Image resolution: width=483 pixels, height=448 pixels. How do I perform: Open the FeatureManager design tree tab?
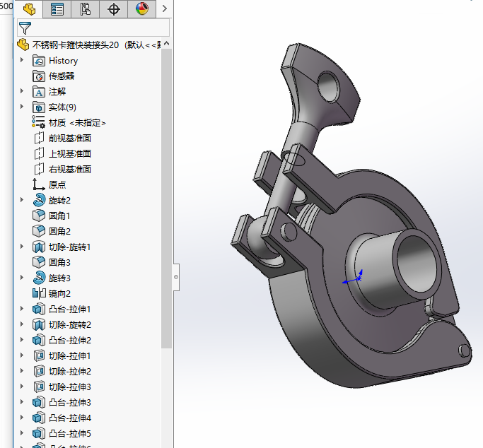click(x=29, y=9)
